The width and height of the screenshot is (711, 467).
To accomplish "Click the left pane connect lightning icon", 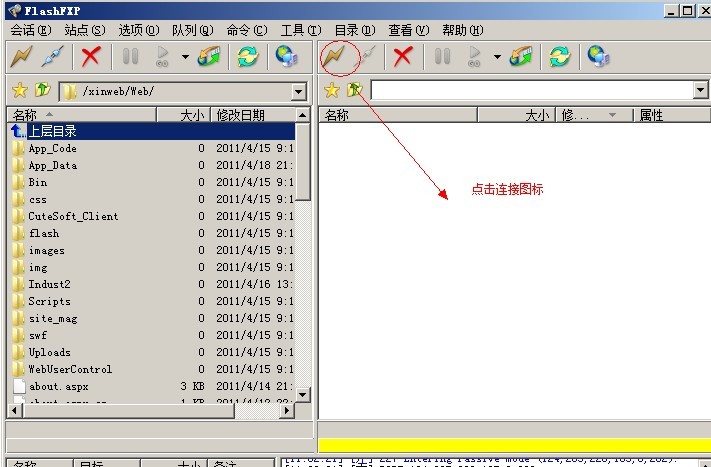I will coord(22,57).
